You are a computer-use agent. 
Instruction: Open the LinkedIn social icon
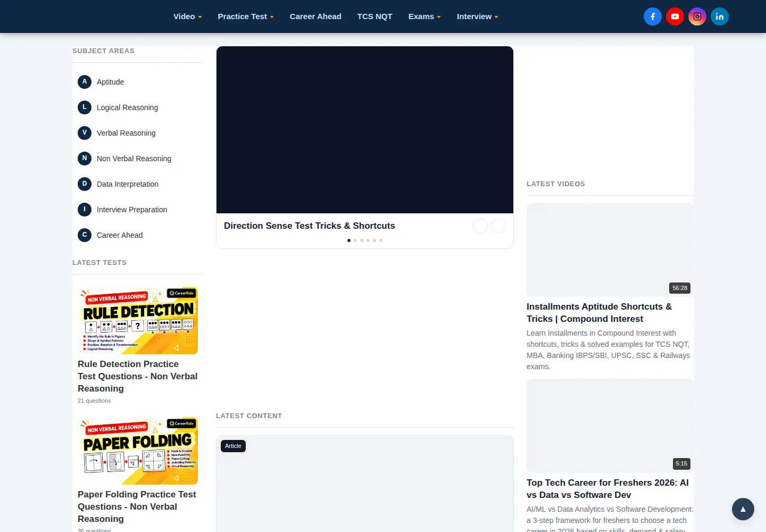tap(720, 16)
